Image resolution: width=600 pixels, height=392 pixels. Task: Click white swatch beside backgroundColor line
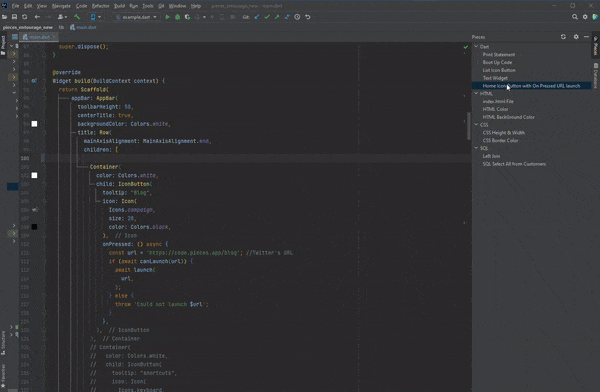(x=34, y=124)
